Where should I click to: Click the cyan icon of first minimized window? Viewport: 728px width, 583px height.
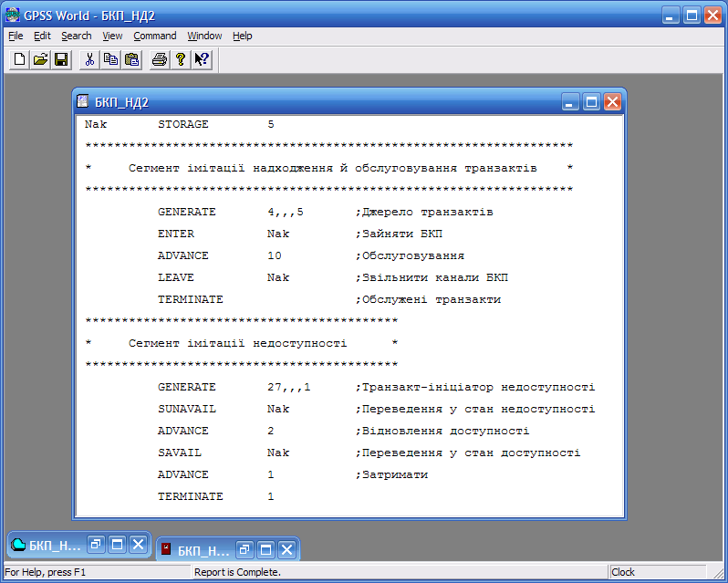[18, 544]
